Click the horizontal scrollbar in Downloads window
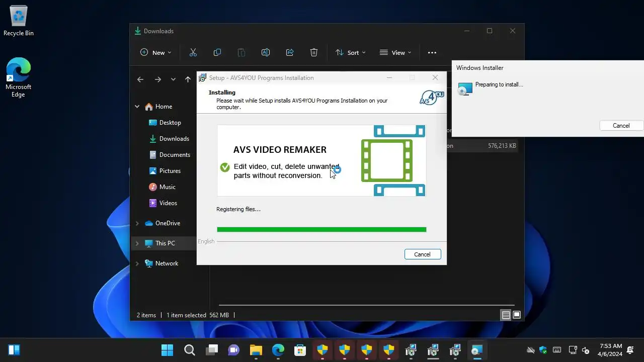 point(366,305)
